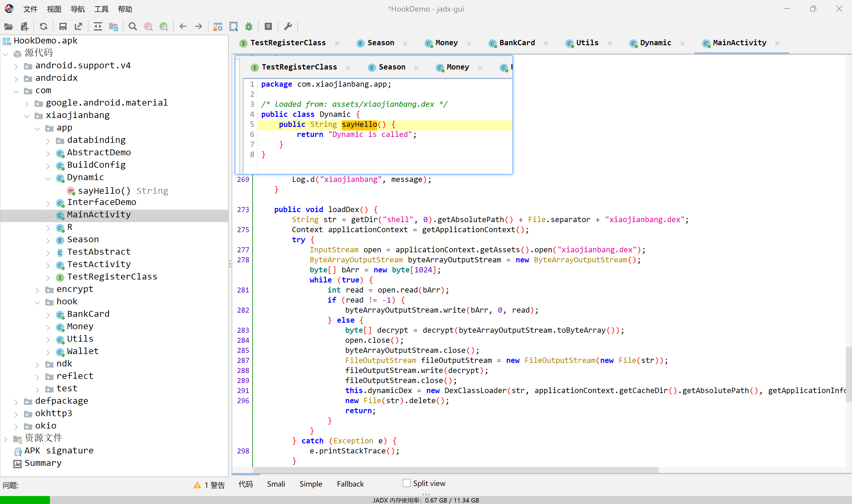Viewport: 852px width, 504px height.
Task: Select Fallback decompilation mode
Action: 350,484
